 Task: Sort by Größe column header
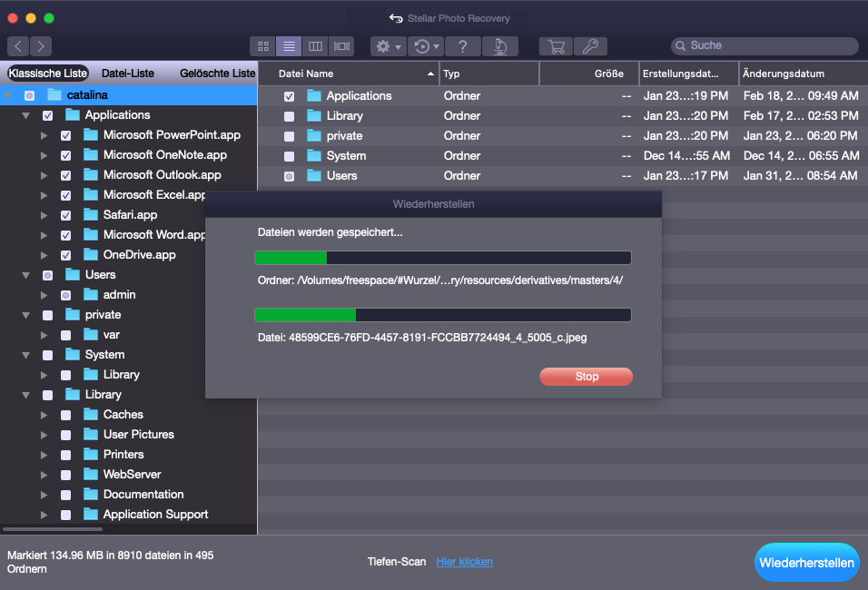pyautogui.click(x=589, y=74)
